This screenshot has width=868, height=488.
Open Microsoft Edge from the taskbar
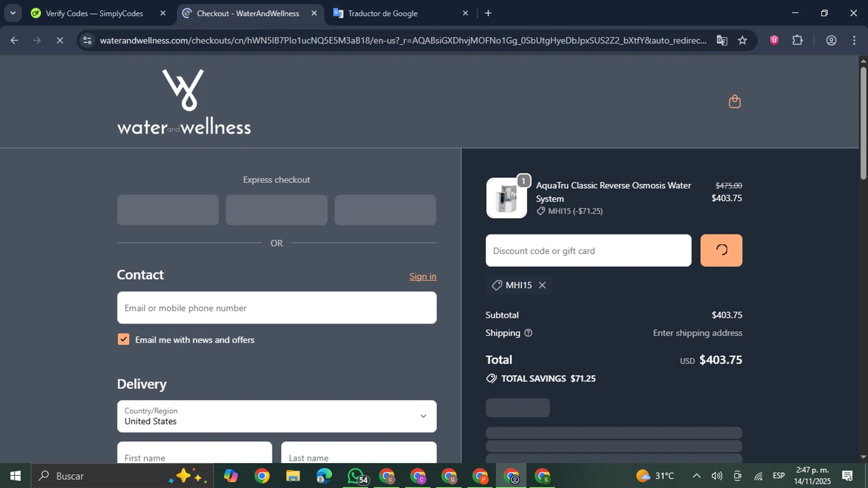(324, 476)
